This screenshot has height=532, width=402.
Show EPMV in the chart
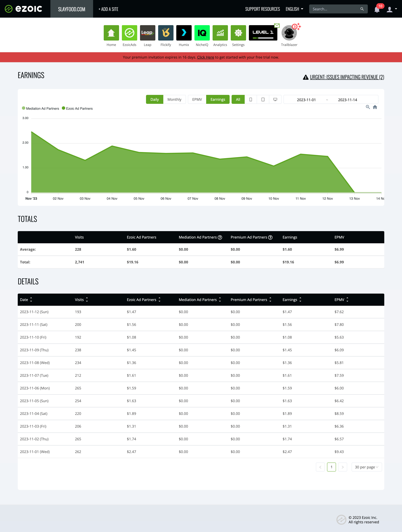tap(197, 99)
